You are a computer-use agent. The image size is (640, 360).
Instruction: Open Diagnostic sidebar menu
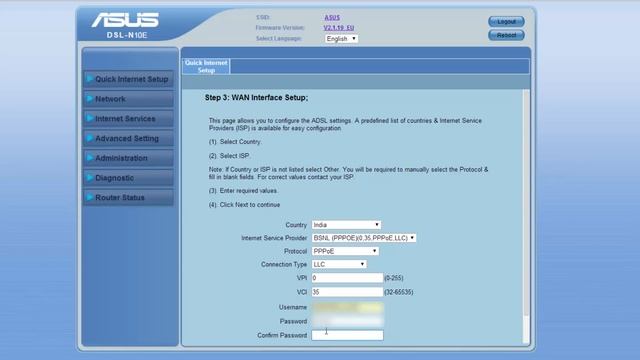129,178
